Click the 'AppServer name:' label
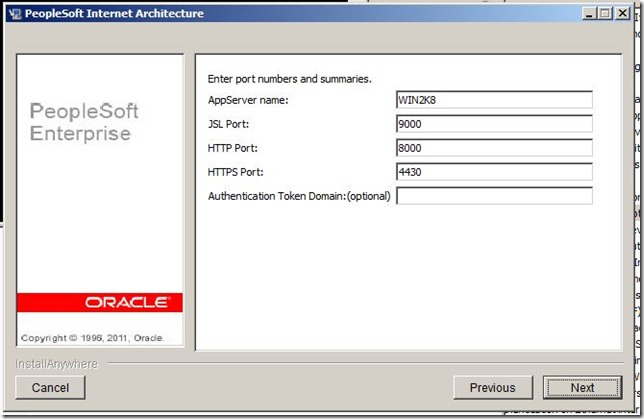The width and height of the screenshot is (644, 419). (x=248, y=100)
